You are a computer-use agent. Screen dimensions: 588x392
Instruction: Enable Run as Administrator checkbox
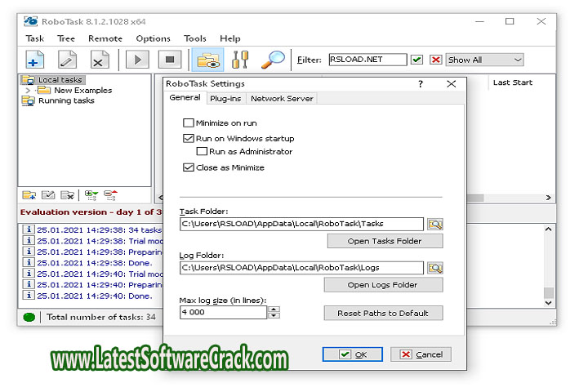click(x=202, y=152)
